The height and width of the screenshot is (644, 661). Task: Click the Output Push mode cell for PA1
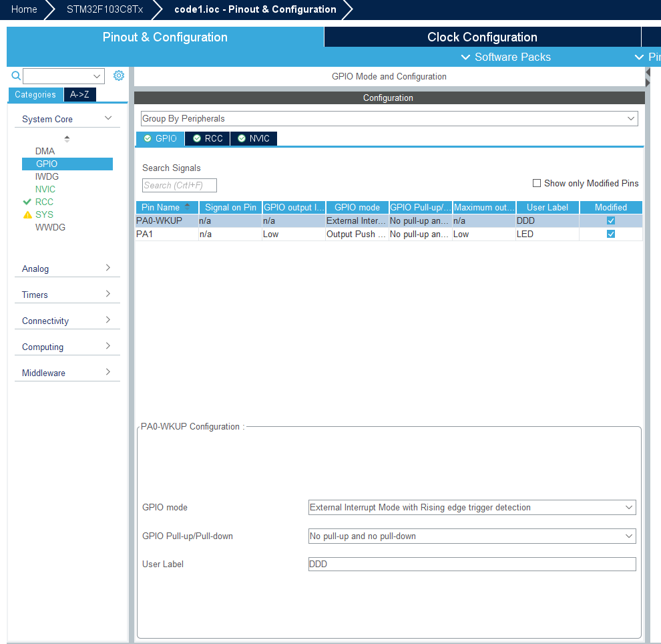[x=357, y=234]
